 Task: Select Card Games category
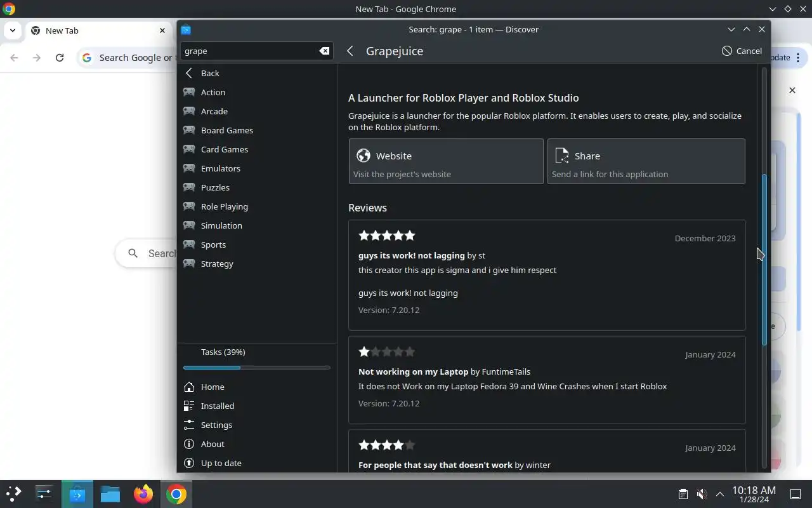(x=257, y=149)
